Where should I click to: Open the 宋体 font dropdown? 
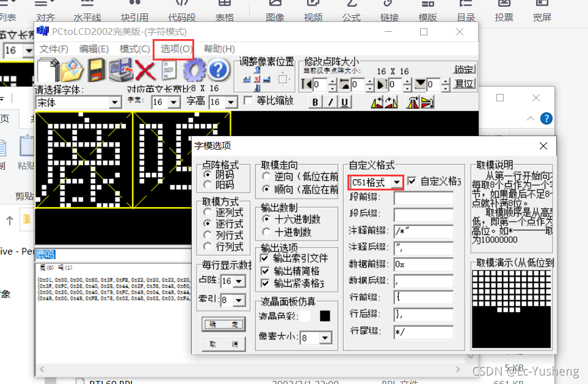115,103
